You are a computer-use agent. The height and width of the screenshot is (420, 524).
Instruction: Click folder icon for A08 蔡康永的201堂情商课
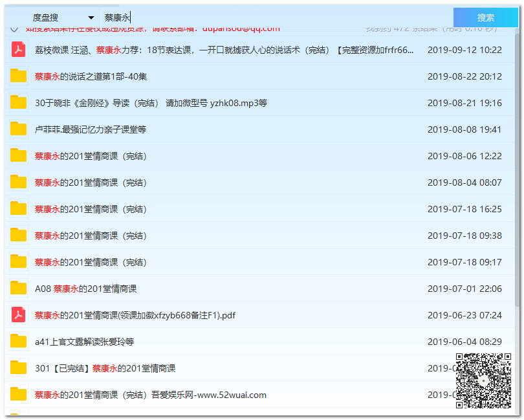[x=18, y=288]
